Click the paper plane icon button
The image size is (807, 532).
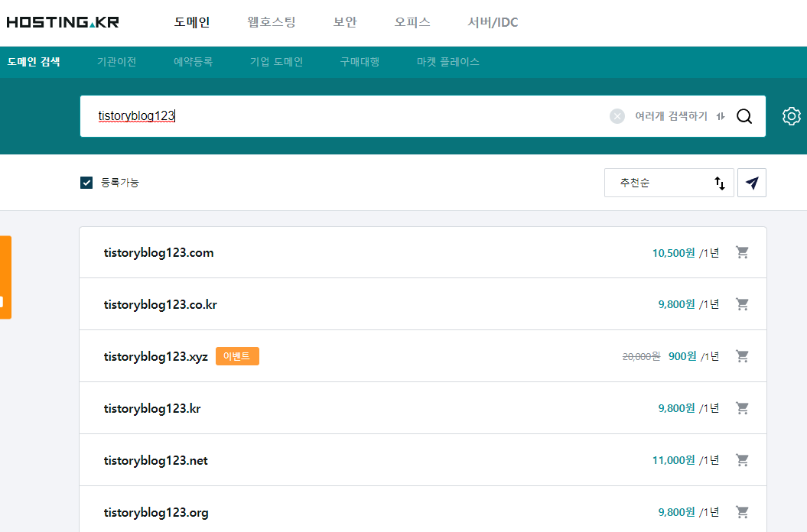pyautogui.click(x=752, y=183)
